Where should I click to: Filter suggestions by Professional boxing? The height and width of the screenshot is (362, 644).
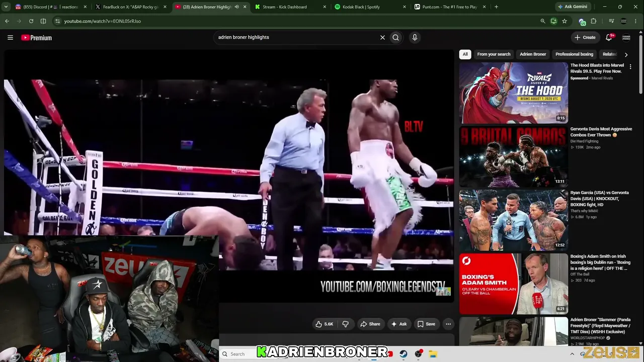[x=574, y=54]
